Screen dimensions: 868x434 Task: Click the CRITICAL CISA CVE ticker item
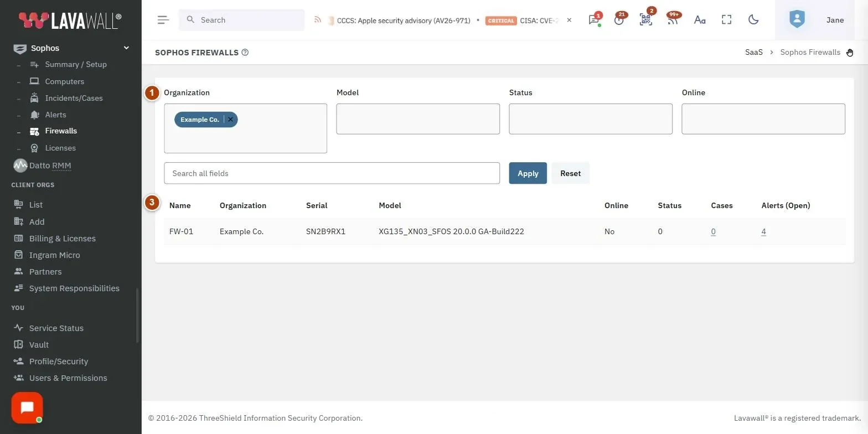(522, 20)
